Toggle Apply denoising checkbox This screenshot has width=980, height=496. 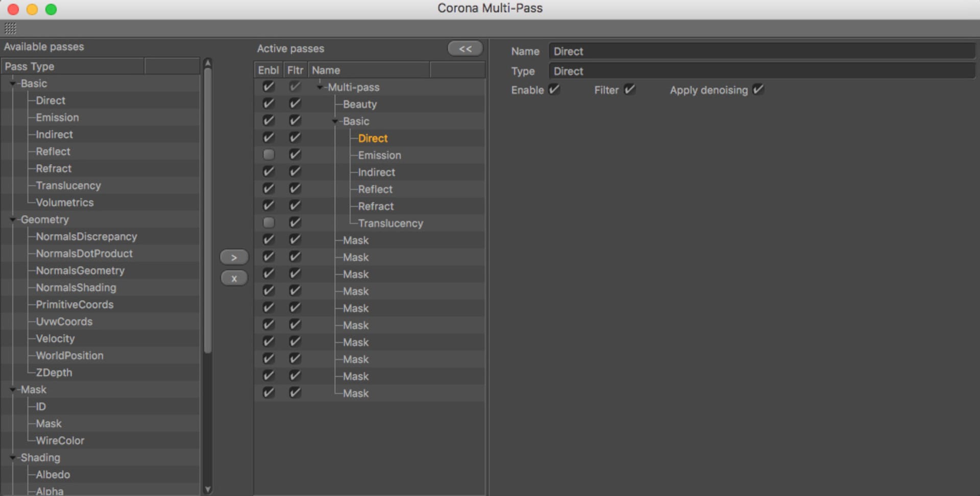[x=758, y=90]
